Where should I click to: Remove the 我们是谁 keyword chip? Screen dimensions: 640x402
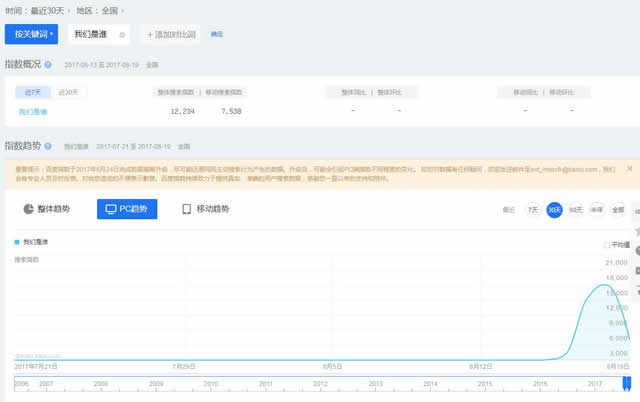pos(122,35)
